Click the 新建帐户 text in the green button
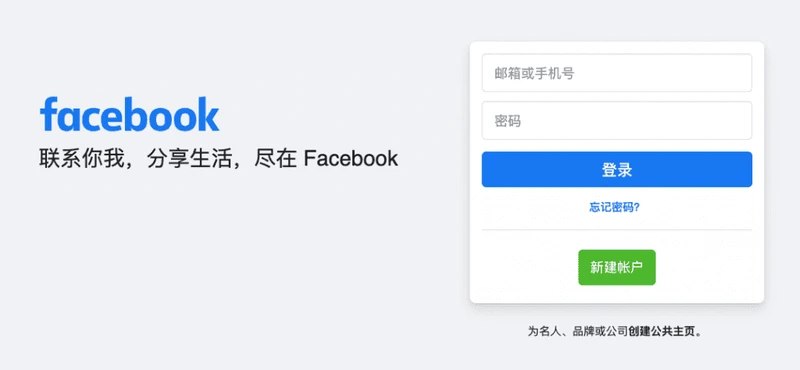This screenshot has width=800, height=370. (x=617, y=267)
